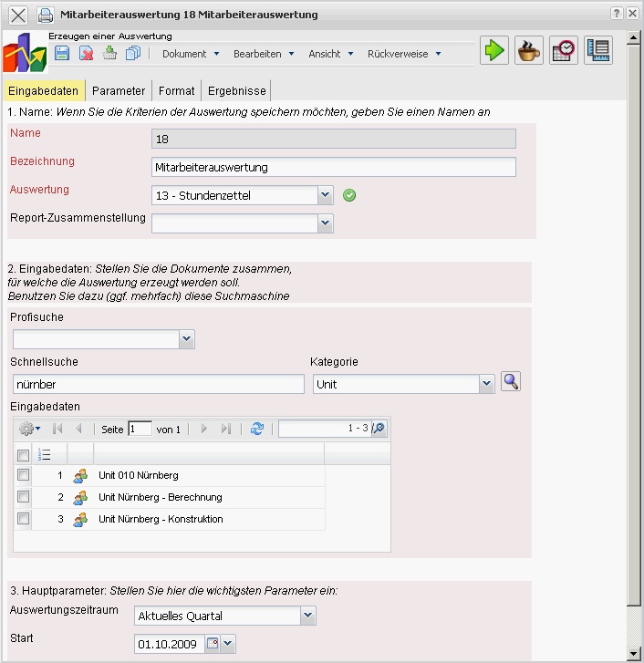The width and height of the screenshot is (644, 663).
Task: Click the save (floppy disk) icon
Action: (x=63, y=53)
